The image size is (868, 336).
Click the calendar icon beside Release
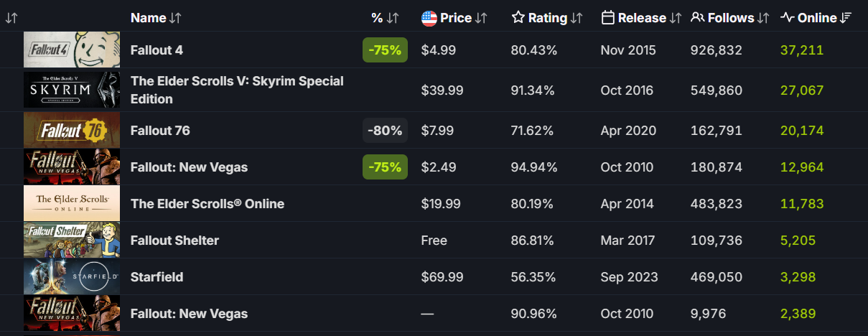pyautogui.click(x=607, y=18)
